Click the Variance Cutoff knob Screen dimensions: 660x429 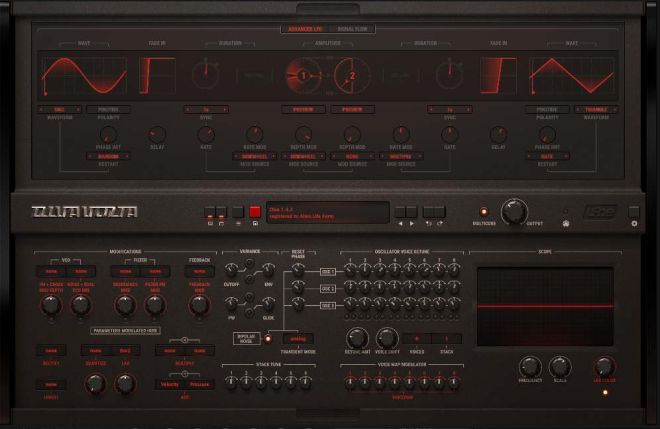(x=231, y=269)
